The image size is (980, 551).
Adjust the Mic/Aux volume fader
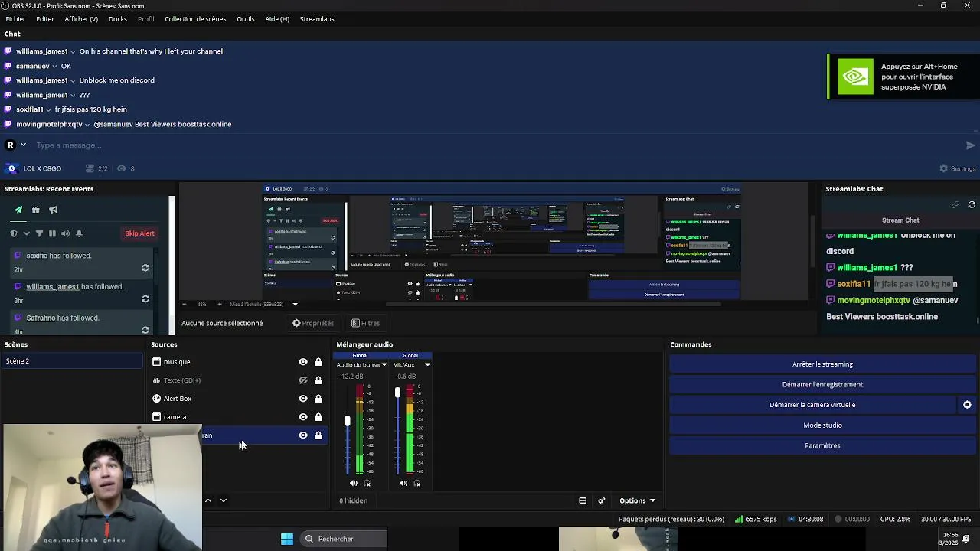pyautogui.click(x=397, y=393)
